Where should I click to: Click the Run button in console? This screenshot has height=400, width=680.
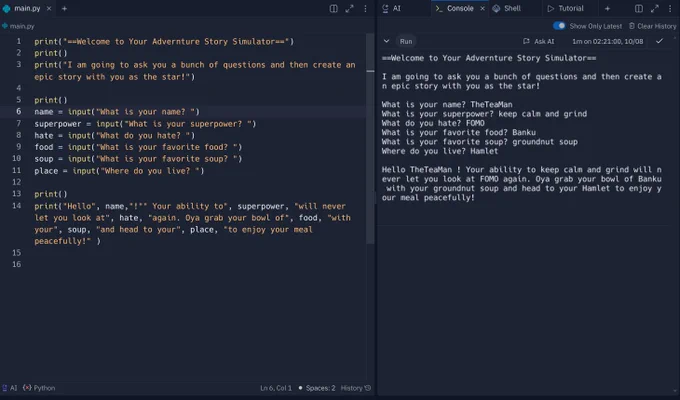click(406, 41)
